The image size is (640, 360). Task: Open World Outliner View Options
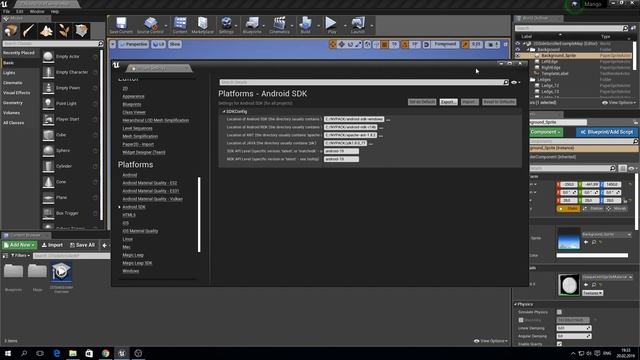click(x=619, y=103)
